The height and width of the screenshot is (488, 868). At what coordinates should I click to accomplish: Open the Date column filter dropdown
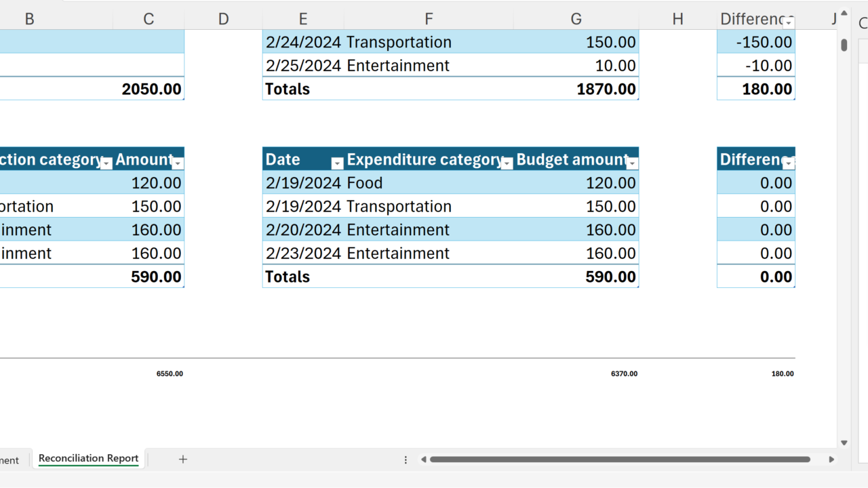(337, 163)
